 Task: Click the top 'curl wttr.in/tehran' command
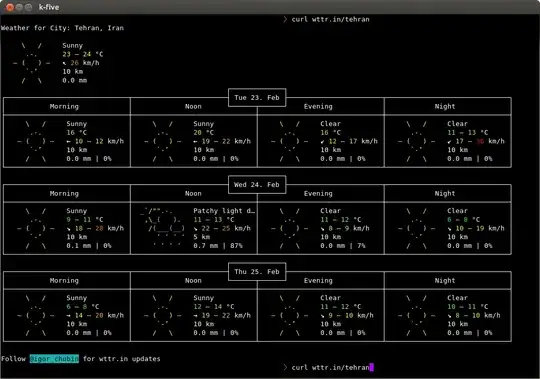click(330, 19)
